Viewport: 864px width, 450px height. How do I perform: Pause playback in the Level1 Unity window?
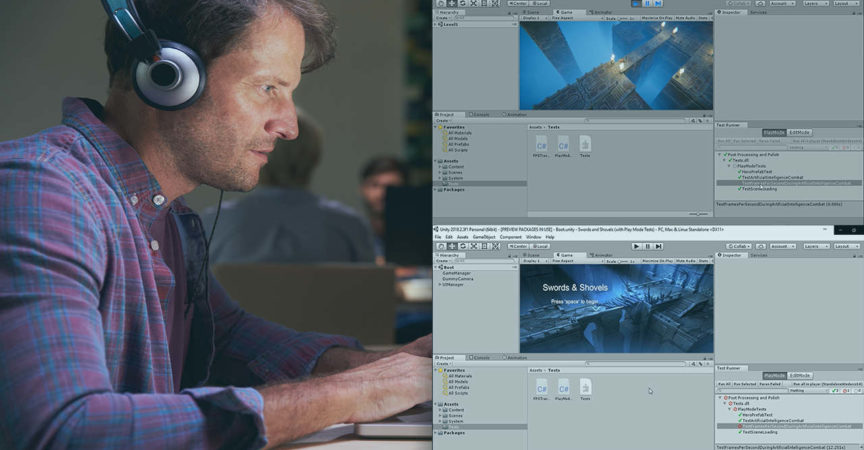tap(647, 3)
